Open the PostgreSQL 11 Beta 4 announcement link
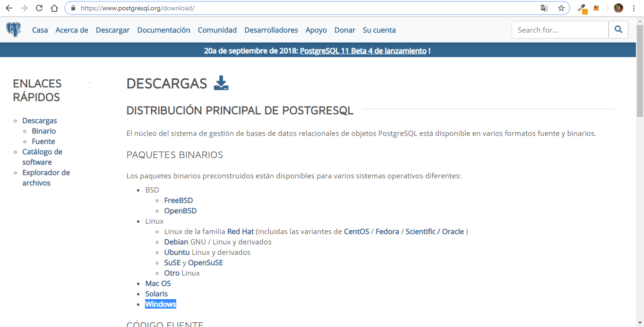 click(363, 50)
